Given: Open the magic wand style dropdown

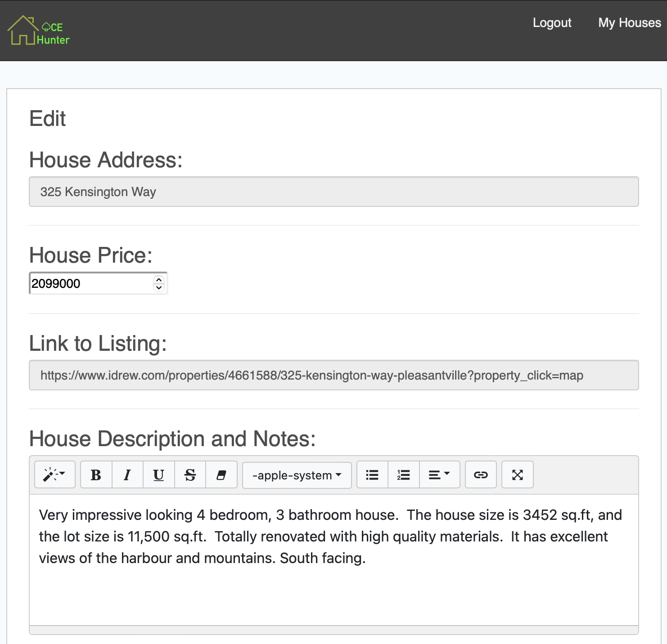Looking at the screenshot, I should (54, 475).
